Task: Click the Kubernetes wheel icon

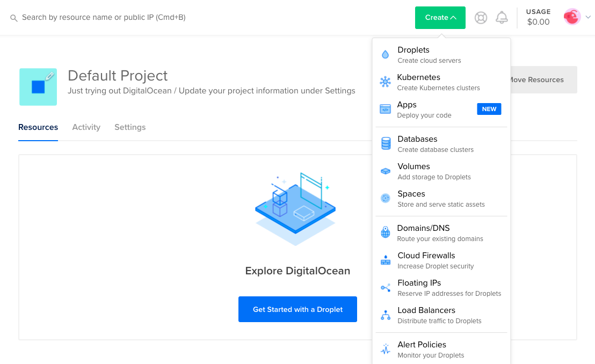Action: click(x=385, y=81)
